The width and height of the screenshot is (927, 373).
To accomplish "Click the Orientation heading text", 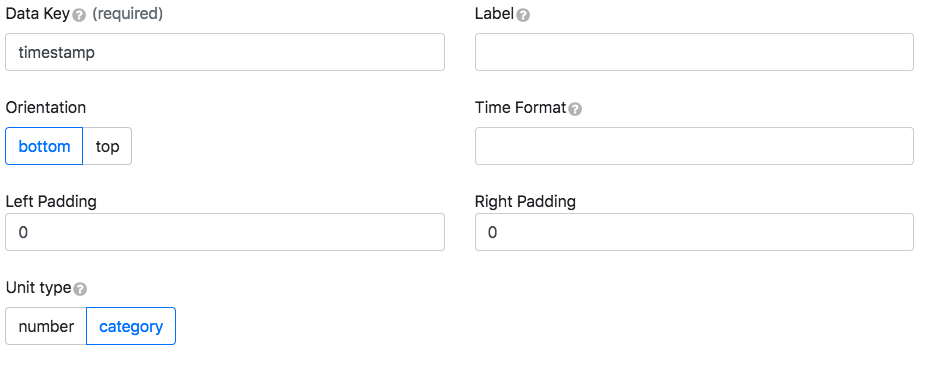I will [x=46, y=108].
